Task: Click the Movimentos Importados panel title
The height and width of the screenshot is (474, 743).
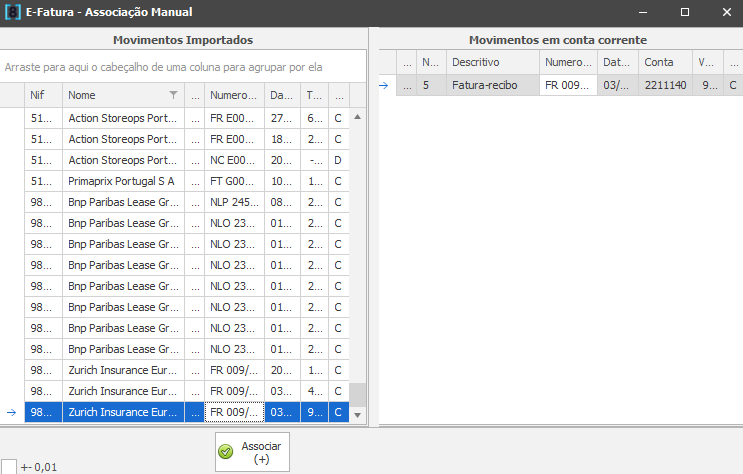Action: tap(183, 39)
